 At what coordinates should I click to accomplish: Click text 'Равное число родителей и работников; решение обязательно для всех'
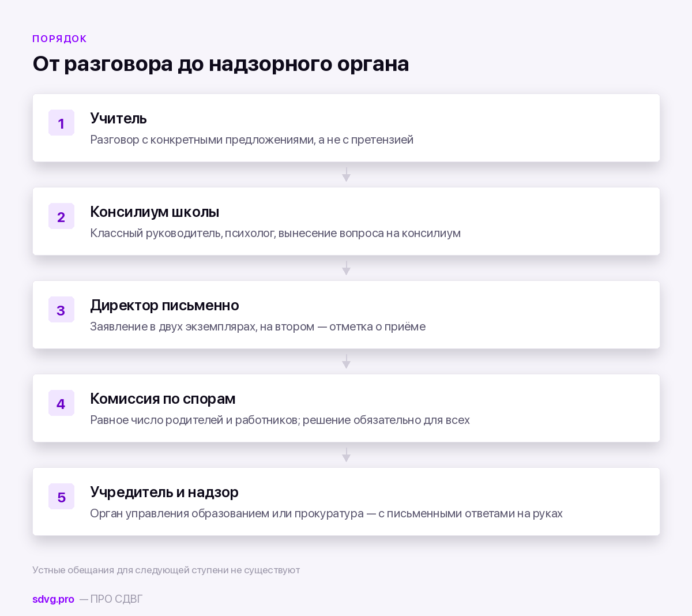[x=280, y=420]
